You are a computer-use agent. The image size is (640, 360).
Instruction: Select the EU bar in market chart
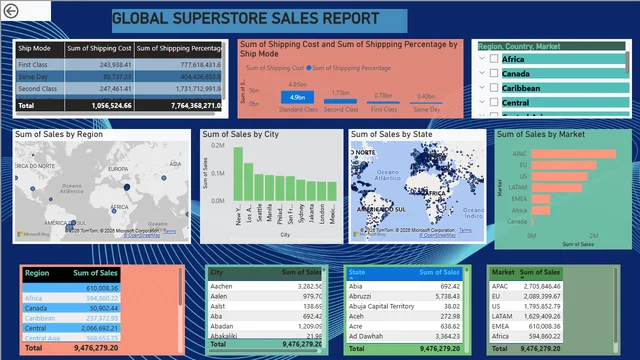coord(564,165)
